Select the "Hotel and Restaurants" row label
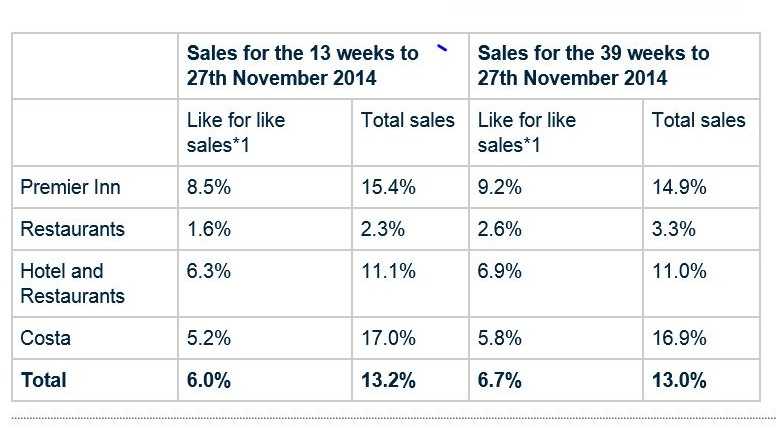This screenshot has width=776, height=428. click(73, 283)
